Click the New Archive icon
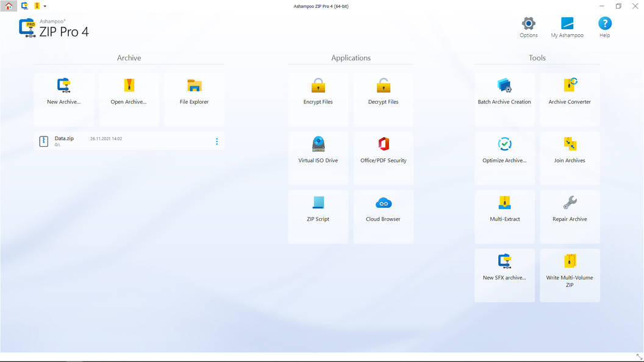Image resolution: width=644 pixels, height=362 pixels. tap(64, 86)
